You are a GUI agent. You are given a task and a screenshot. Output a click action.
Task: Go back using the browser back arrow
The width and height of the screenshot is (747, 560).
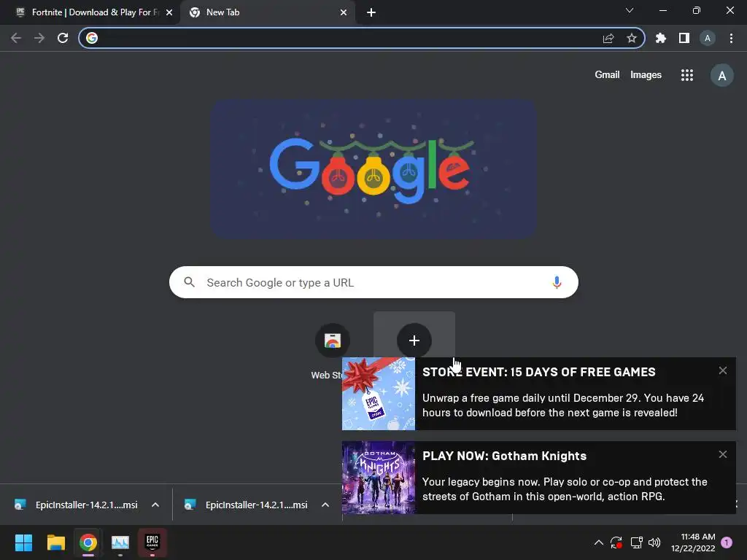coord(16,38)
